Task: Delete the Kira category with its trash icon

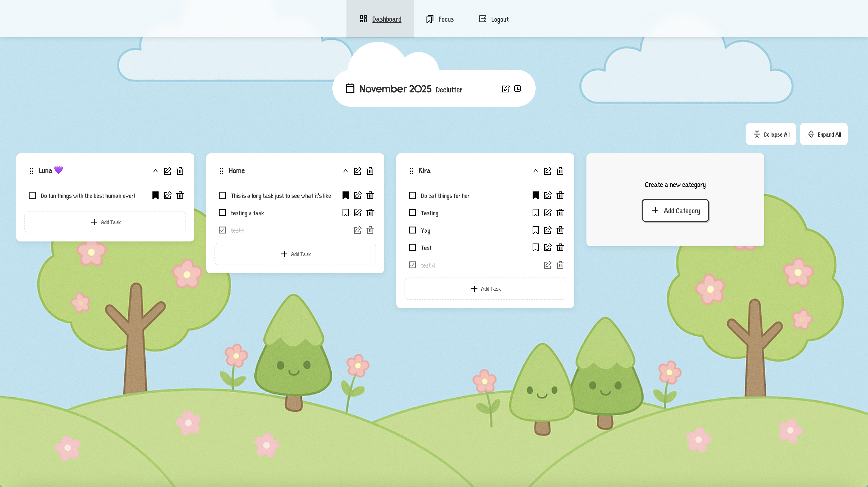Action: pos(560,171)
